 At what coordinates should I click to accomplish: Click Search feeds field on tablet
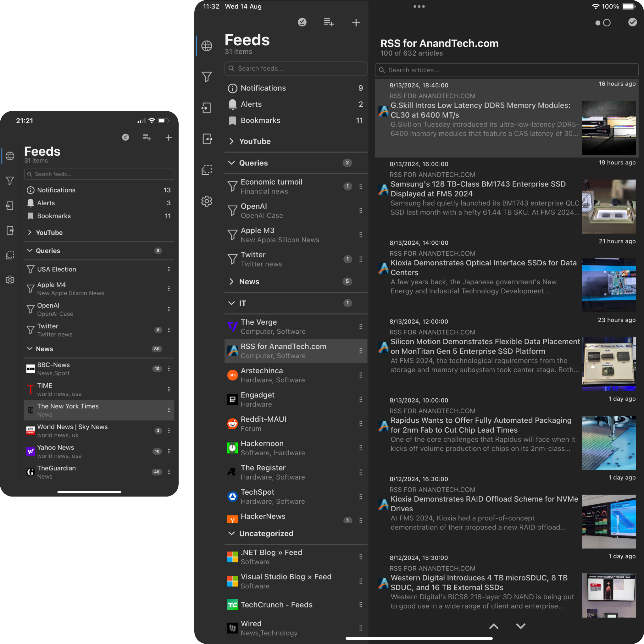click(x=296, y=68)
